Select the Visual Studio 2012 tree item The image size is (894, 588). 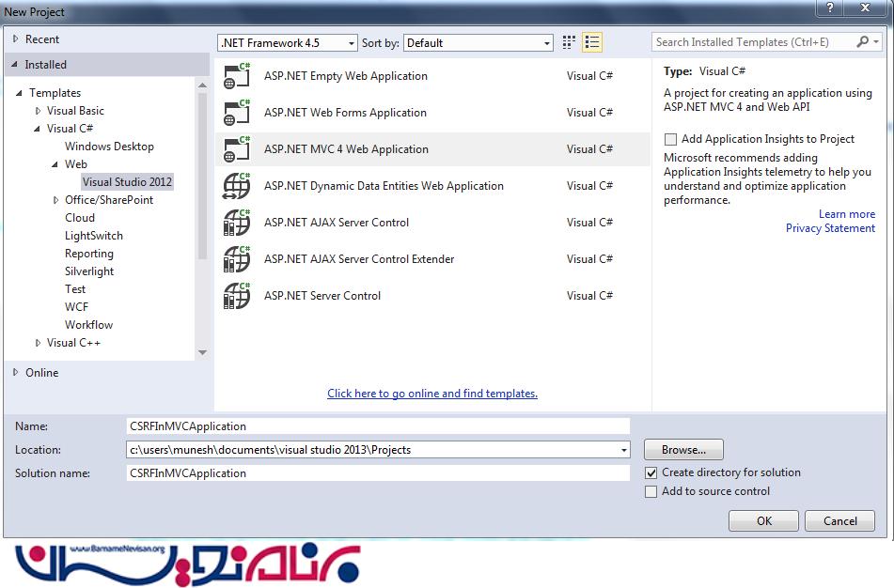click(127, 182)
